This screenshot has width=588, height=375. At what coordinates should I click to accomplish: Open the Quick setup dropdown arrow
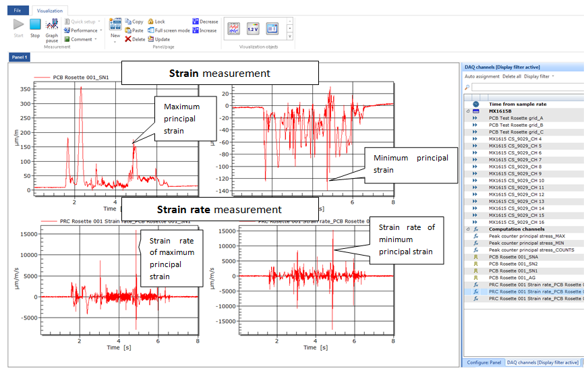pos(99,22)
